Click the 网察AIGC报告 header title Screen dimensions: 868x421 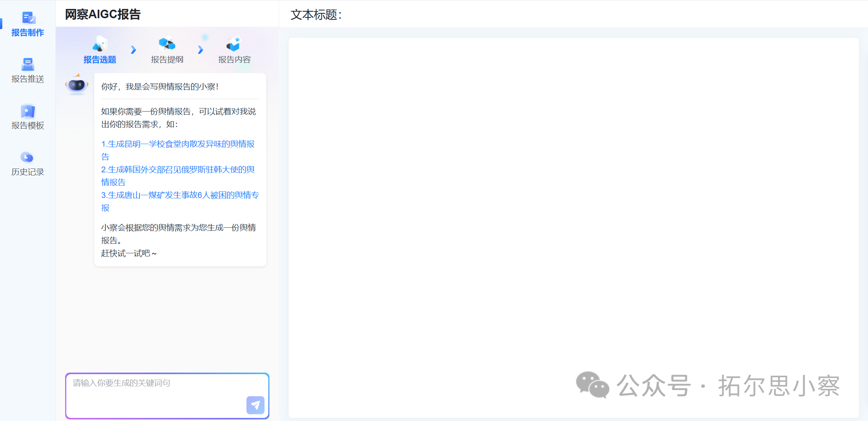tap(103, 14)
